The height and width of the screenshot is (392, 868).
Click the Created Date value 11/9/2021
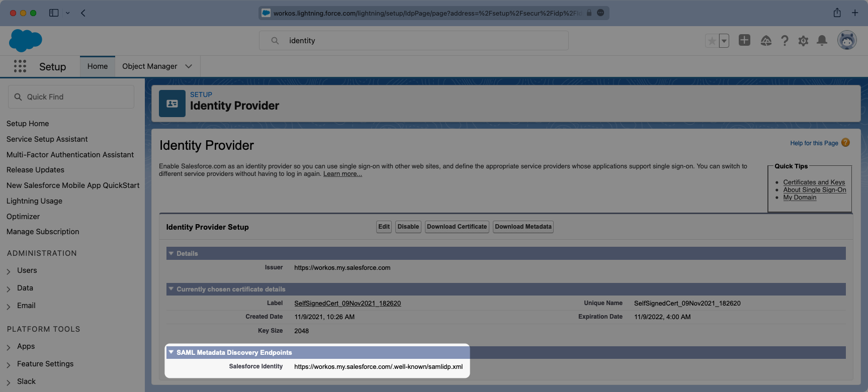tap(324, 317)
